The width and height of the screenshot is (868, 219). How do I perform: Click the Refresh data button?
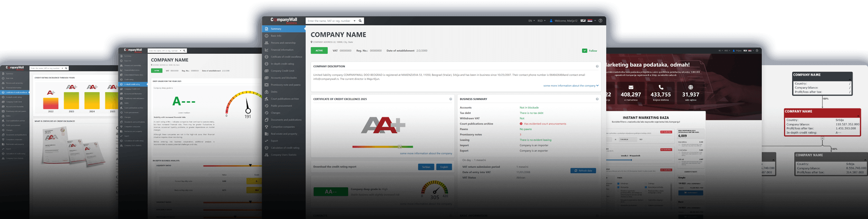pyautogui.click(x=583, y=171)
